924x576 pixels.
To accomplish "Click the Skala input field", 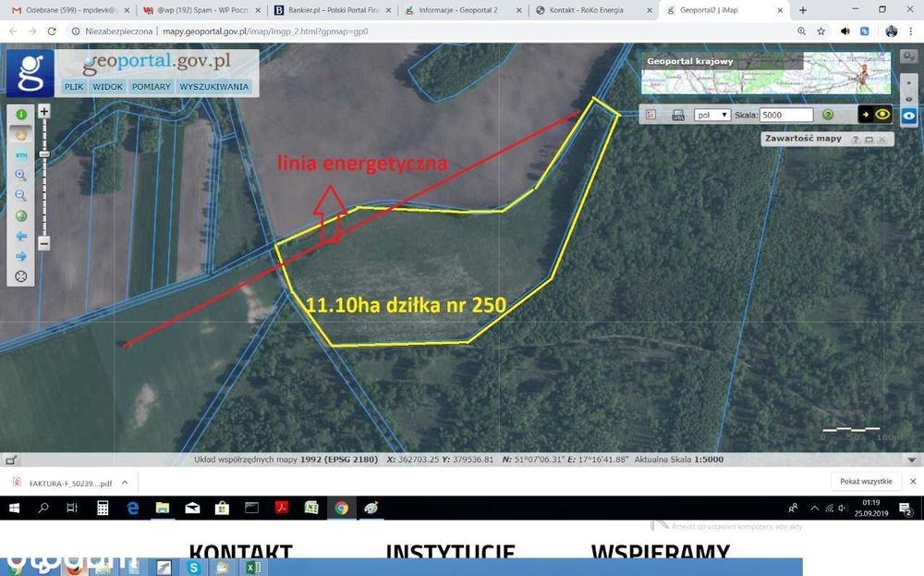I will pyautogui.click(x=786, y=115).
